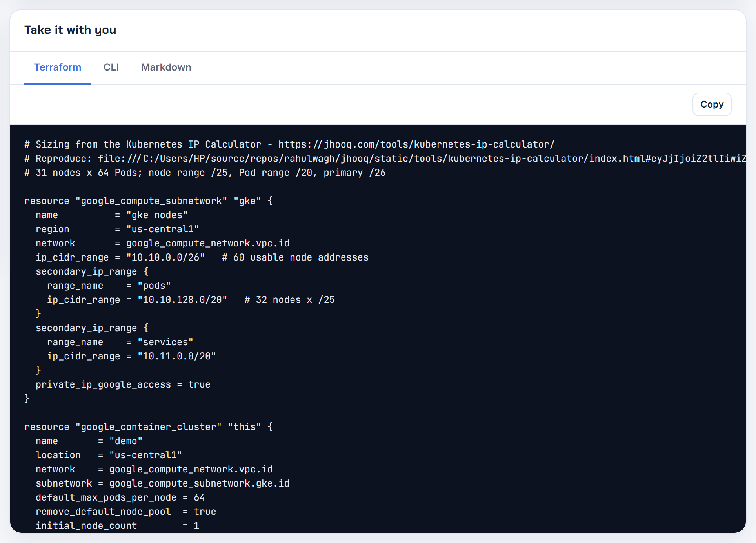Click the range_name = "pods" line

[109, 286]
